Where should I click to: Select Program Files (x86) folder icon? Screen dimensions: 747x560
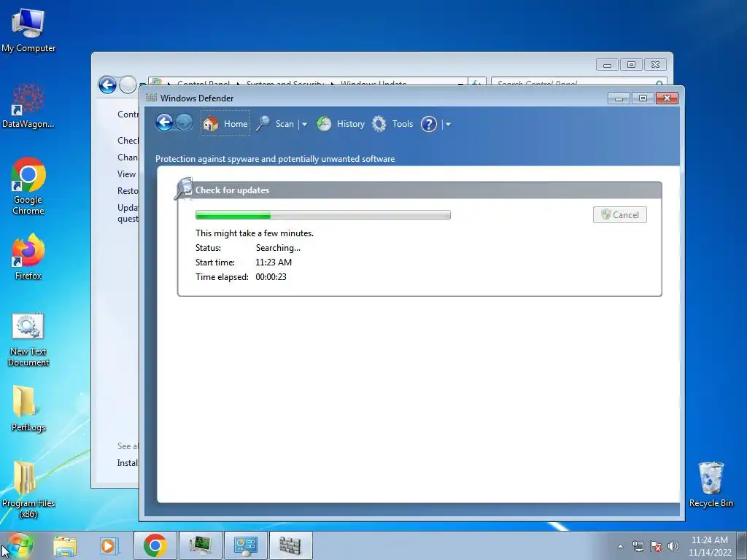click(28, 489)
